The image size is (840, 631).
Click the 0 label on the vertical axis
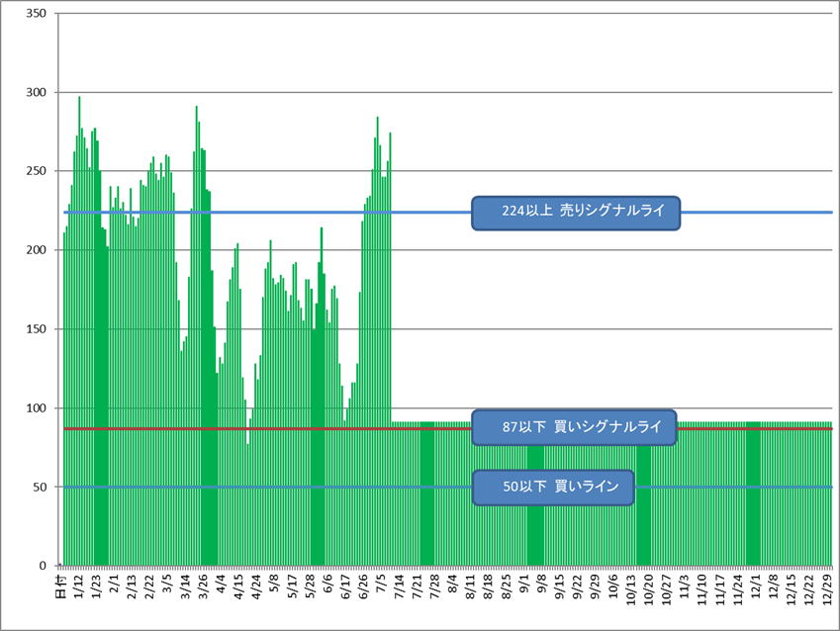click(44, 566)
